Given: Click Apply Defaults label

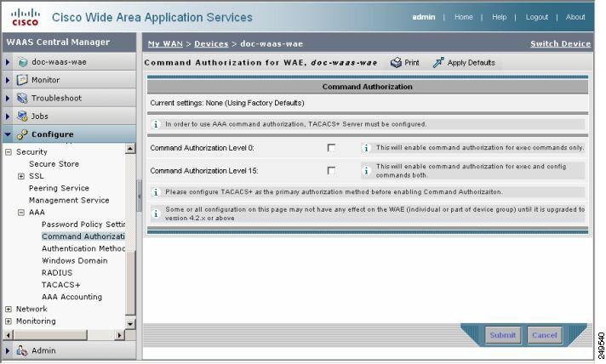Looking at the screenshot, I should [x=471, y=63].
